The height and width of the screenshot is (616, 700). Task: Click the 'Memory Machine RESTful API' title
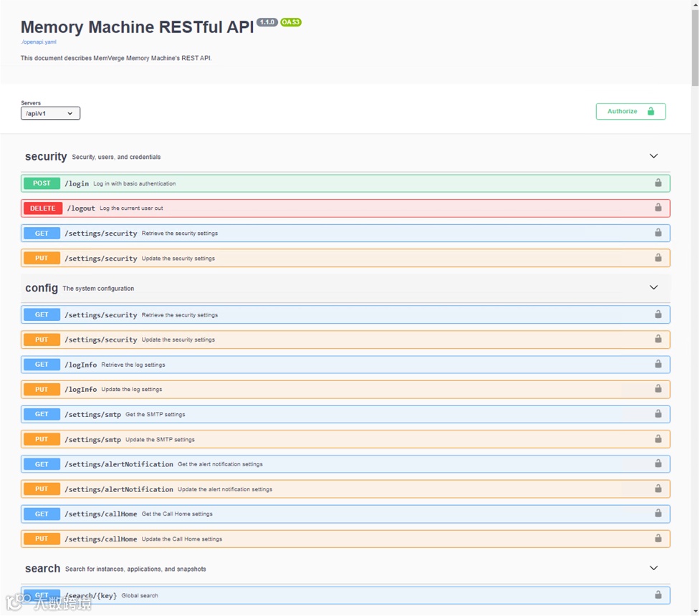tap(138, 27)
